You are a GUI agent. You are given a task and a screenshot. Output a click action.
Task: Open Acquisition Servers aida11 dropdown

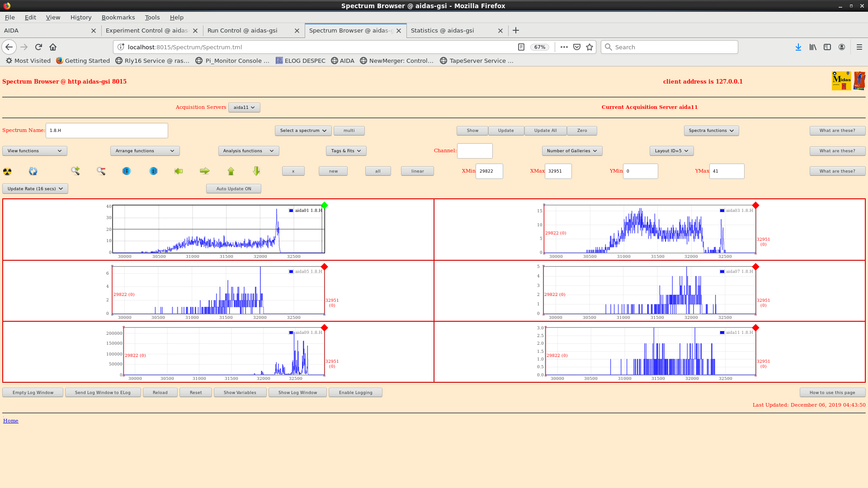coord(244,108)
